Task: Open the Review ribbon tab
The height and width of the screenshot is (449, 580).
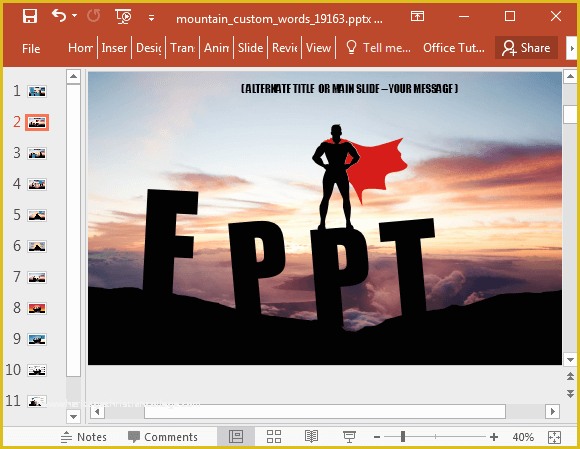Action: 284,48
